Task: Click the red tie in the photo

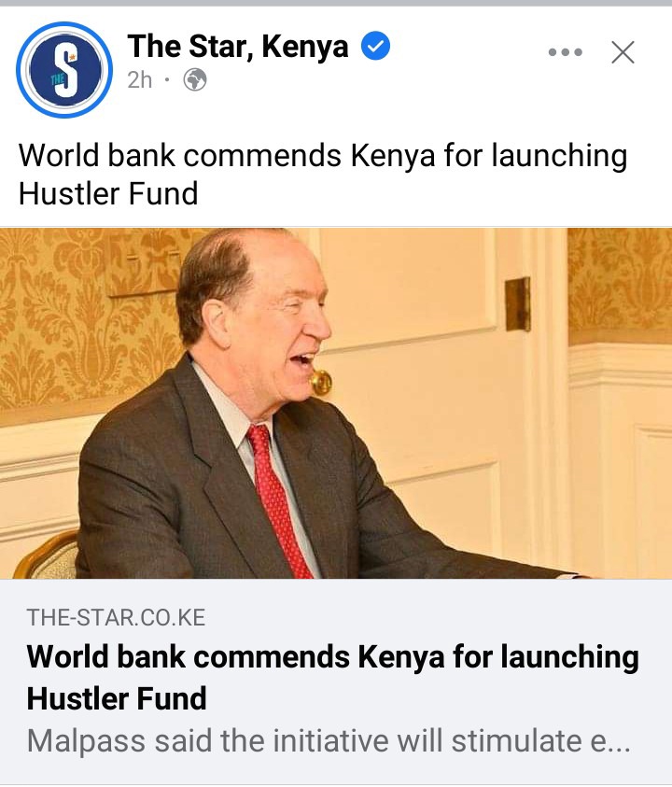Action: (x=277, y=501)
